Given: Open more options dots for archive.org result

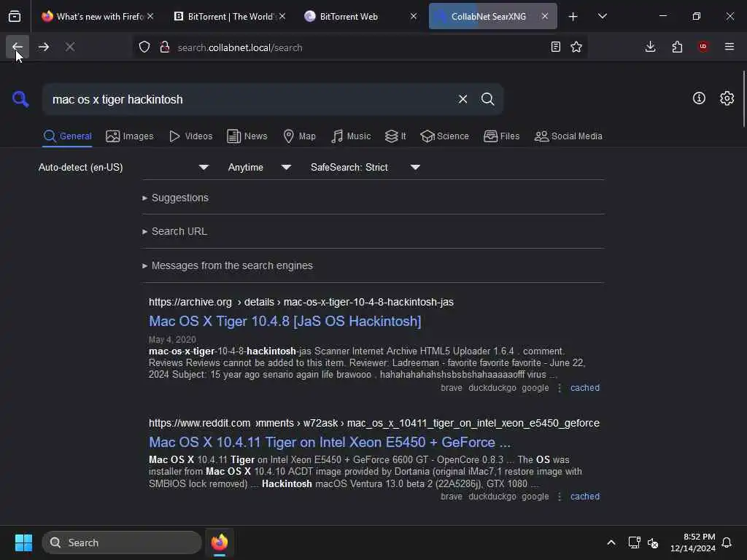Looking at the screenshot, I should [560, 388].
